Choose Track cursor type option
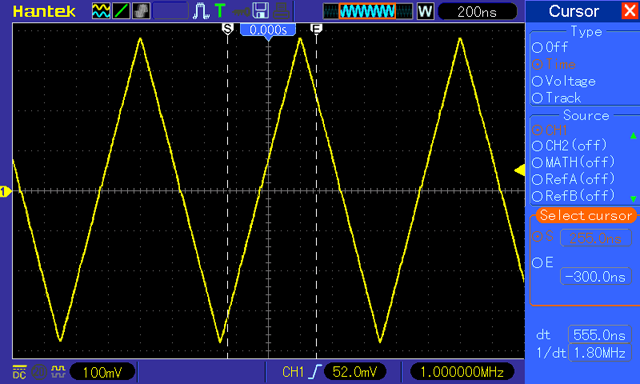640x384 pixels. [556, 98]
